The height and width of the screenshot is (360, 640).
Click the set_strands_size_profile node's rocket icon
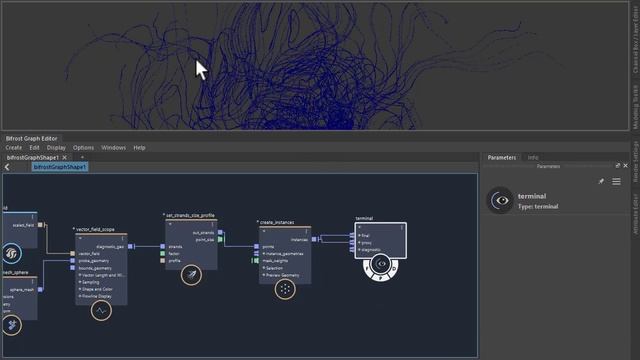[191, 275]
